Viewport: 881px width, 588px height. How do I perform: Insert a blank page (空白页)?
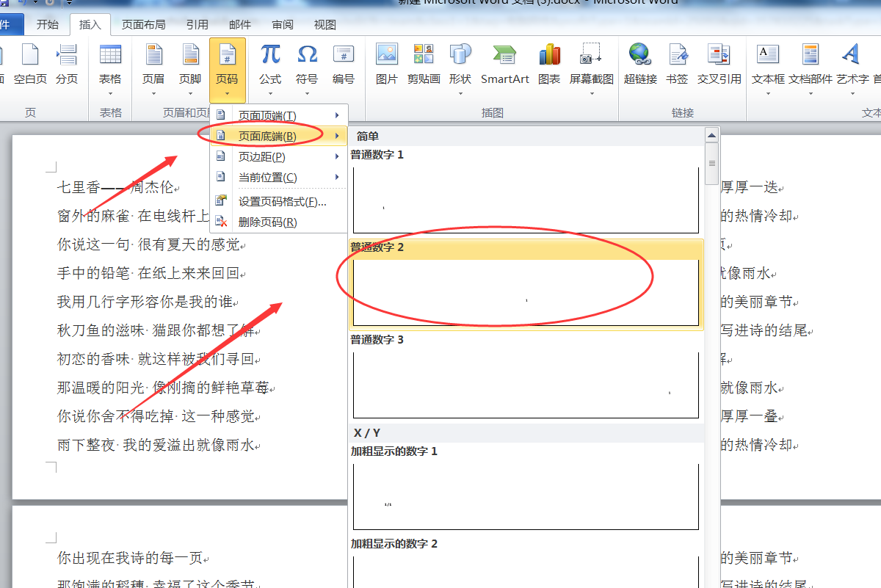pos(30,64)
